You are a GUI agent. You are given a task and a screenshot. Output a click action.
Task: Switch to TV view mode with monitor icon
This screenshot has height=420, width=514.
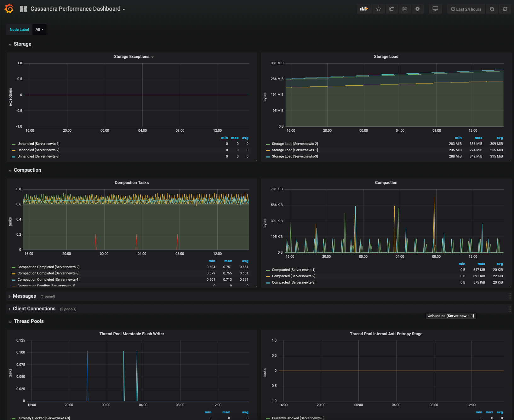point(435,9)
